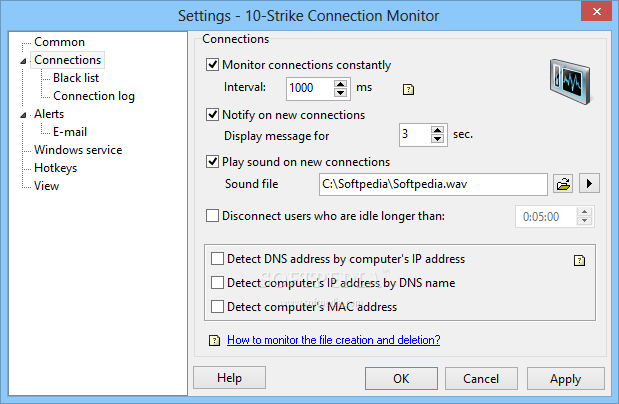Increase the Interval value with up arrow
The image size is (619, 404).
pos(340,84)
